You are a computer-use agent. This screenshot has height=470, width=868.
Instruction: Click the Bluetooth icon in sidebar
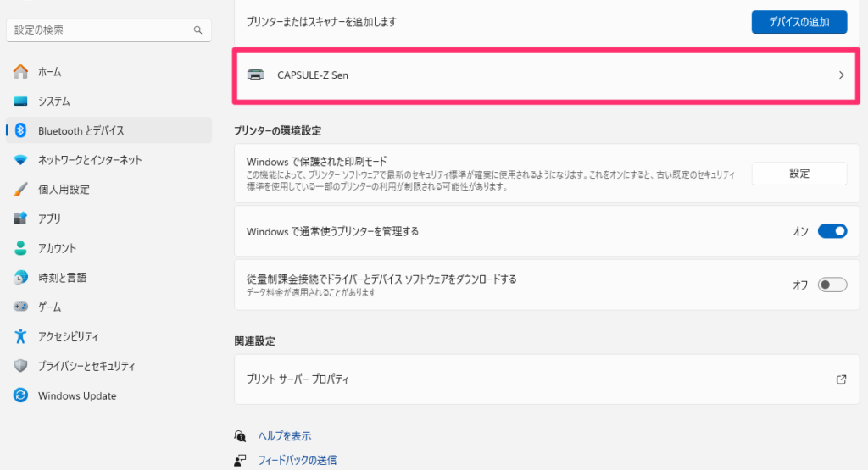tap(21, 130)
